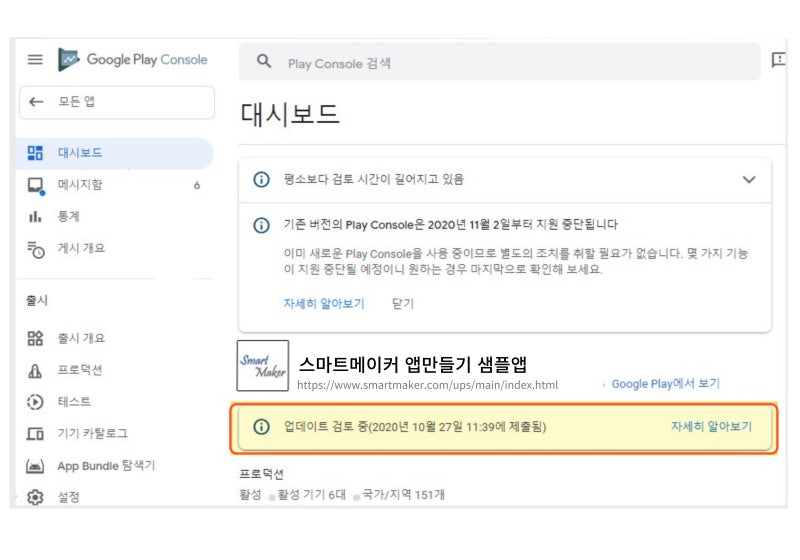
Task: Open 설정 in the sidebar
Action: click(x=115, y=497)
